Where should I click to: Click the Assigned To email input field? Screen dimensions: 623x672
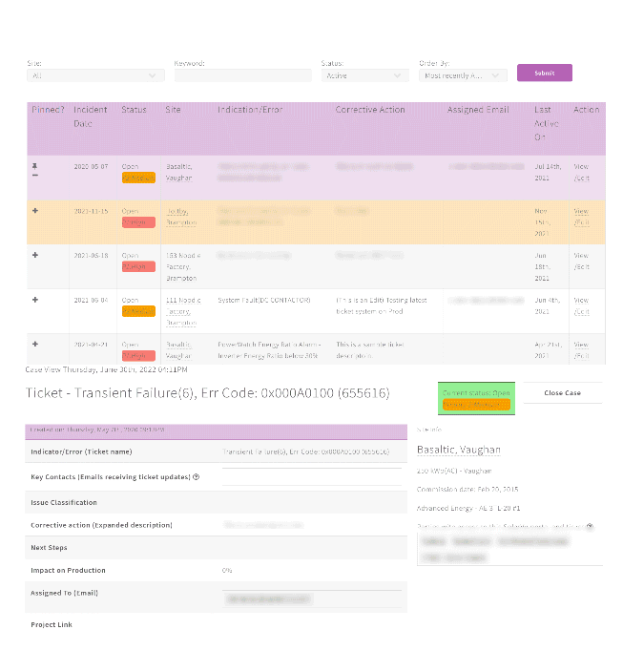point(313,599)
